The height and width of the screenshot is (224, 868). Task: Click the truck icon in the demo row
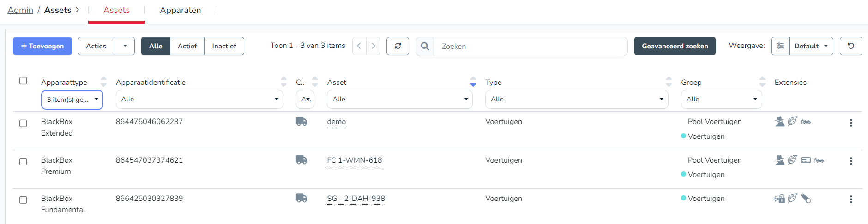tap(301, 121)
